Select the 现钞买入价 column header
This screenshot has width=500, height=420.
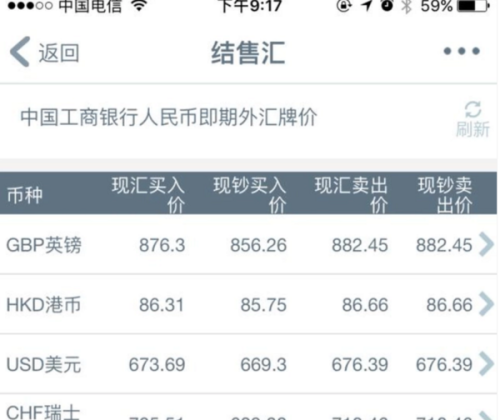click(250, 195)
